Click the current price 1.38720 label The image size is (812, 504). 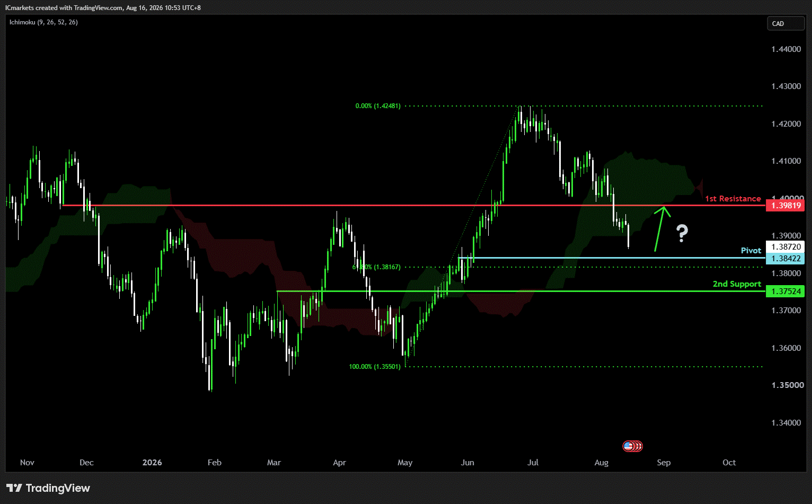coord(785,247)
